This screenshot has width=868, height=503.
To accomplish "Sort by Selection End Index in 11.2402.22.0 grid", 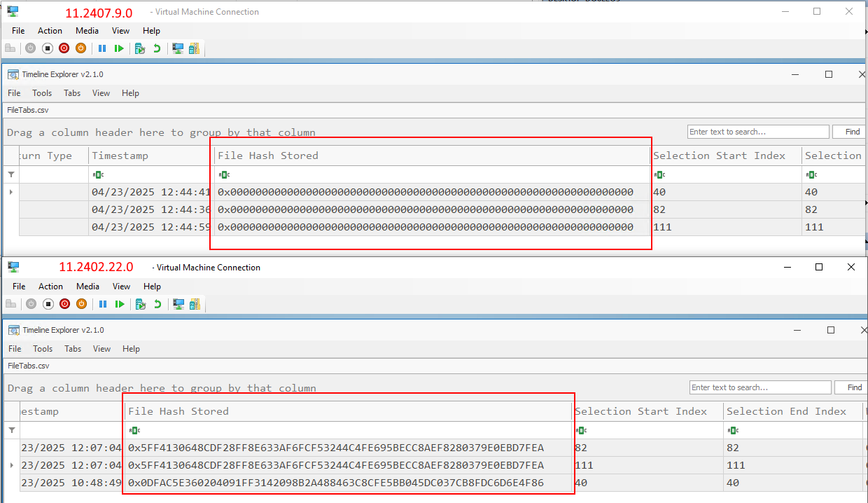I will [x=793, y=411].
